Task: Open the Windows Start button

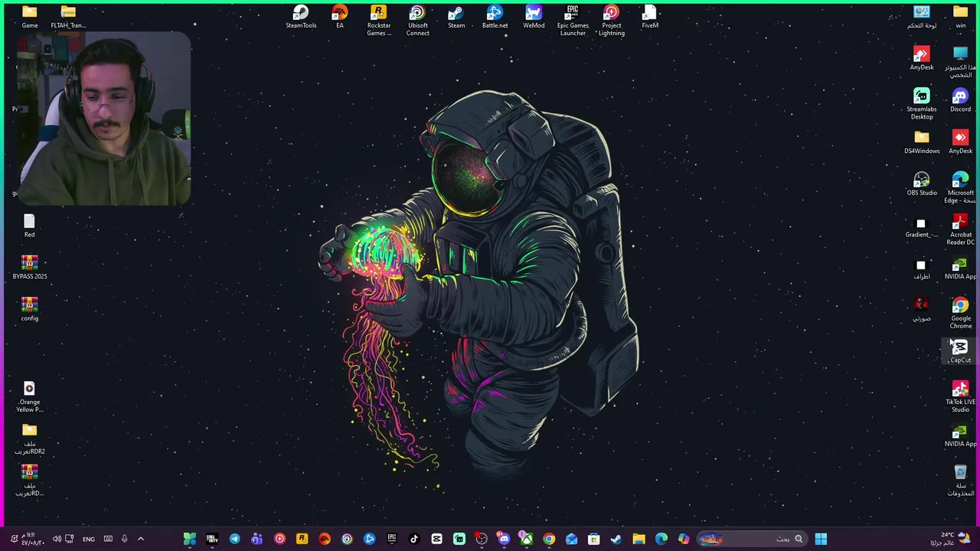Action: point(821,539)
